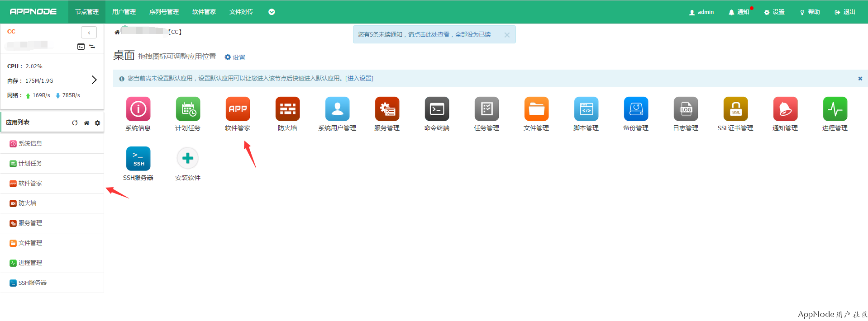Open 通知 notifications in the header
The width and height of the screenshot is (868, 321).
click(x=739, y=12)
